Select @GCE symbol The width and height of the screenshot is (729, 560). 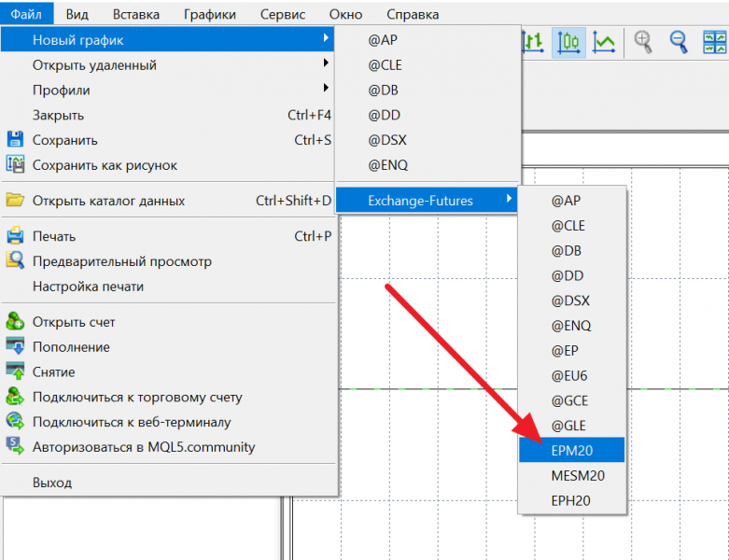tap(572, 400)
